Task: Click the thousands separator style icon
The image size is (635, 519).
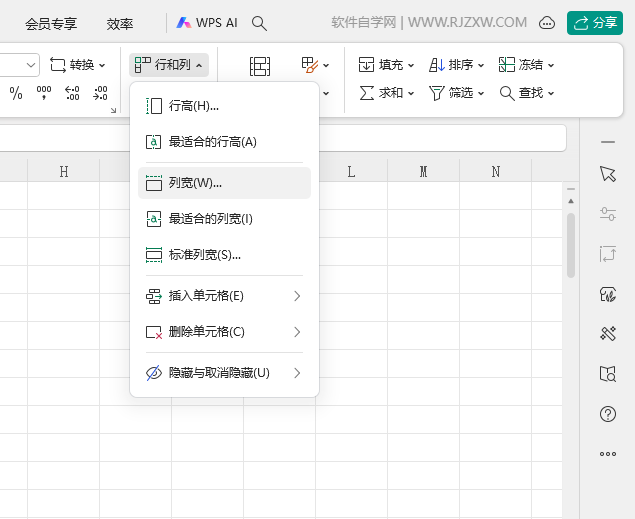Action: [x=44, y=93]
